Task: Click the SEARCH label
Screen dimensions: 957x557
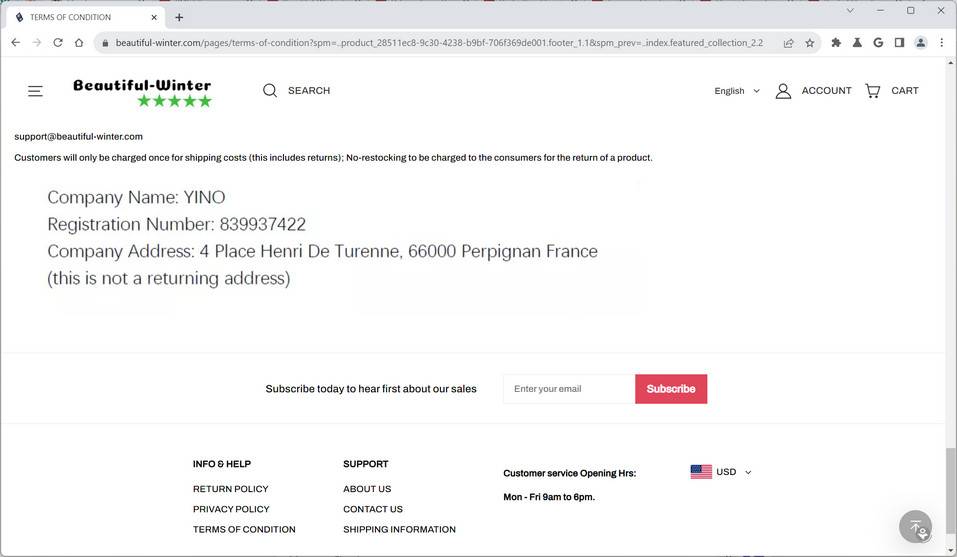Action: [x=309, y=90]
